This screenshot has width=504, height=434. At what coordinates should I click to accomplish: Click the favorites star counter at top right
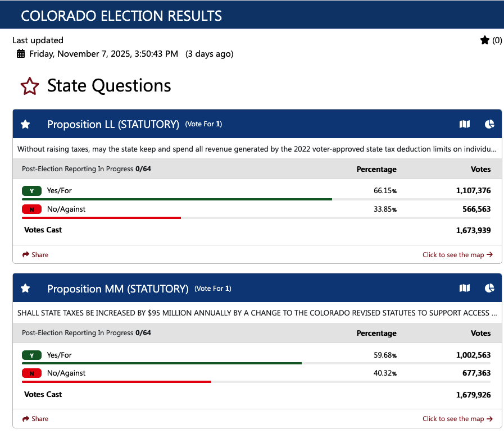491,40
